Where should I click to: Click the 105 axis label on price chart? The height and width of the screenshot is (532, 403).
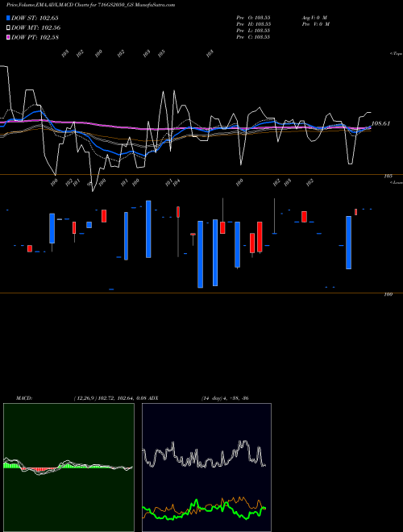(388, 176)
